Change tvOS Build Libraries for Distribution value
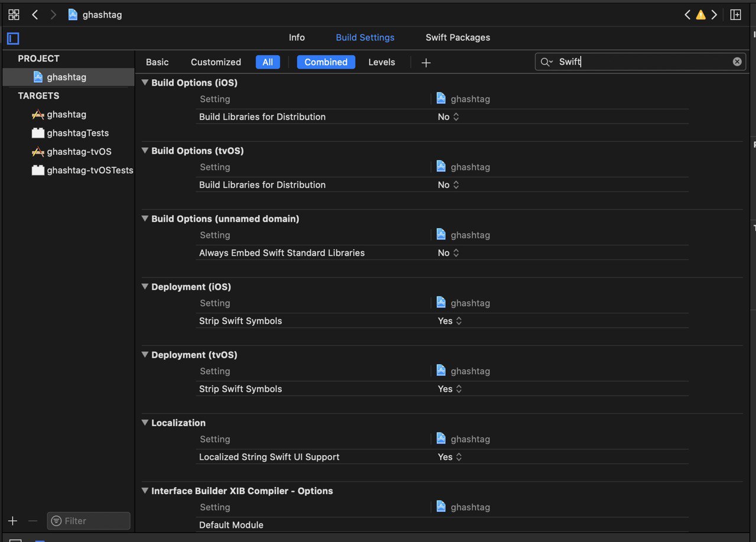The image size is (756, 542). pyautogui.click(x=448, y=185)
